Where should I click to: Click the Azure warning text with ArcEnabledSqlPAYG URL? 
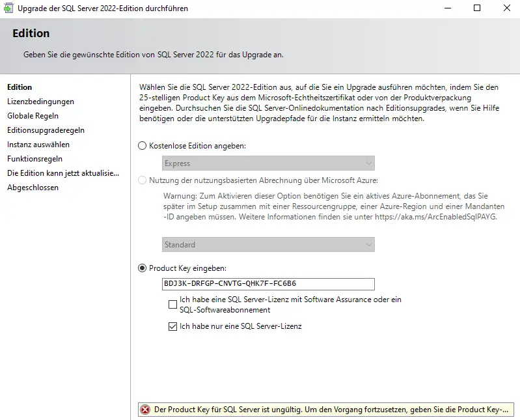(334, 206)
